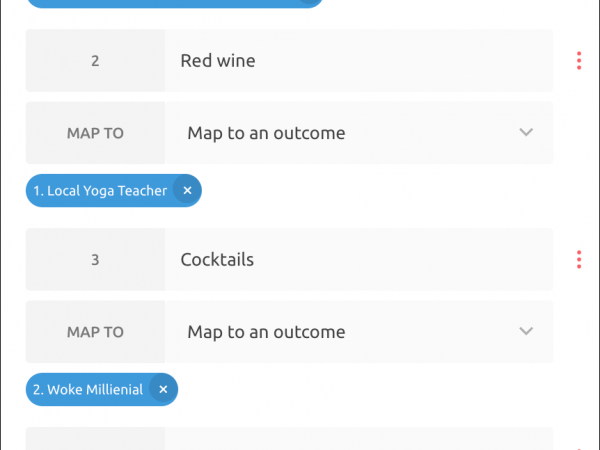Select the '1. Local Yoga Teacher' tag label
This screenshot has height=450, width=600.
(x=100, y=190)
